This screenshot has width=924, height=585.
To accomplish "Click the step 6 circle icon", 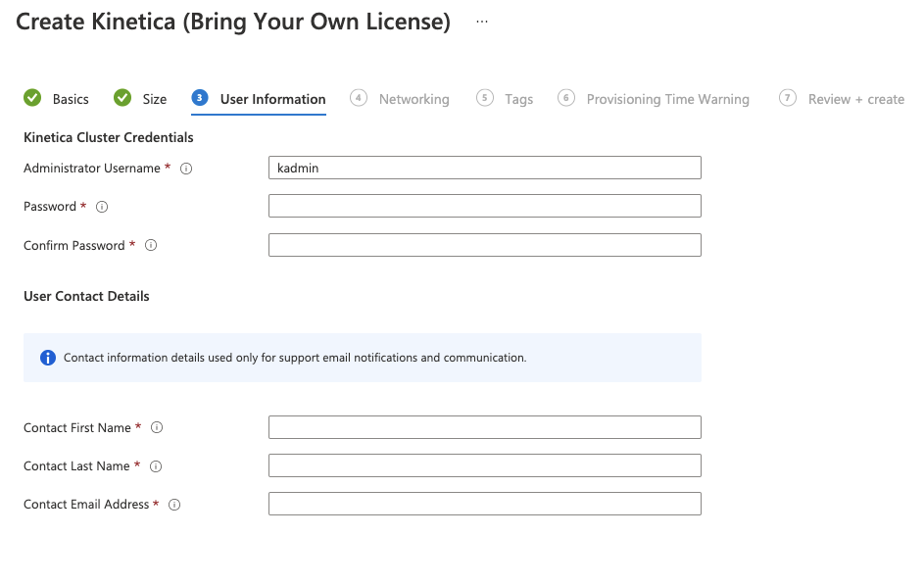I will pos(566,98).
